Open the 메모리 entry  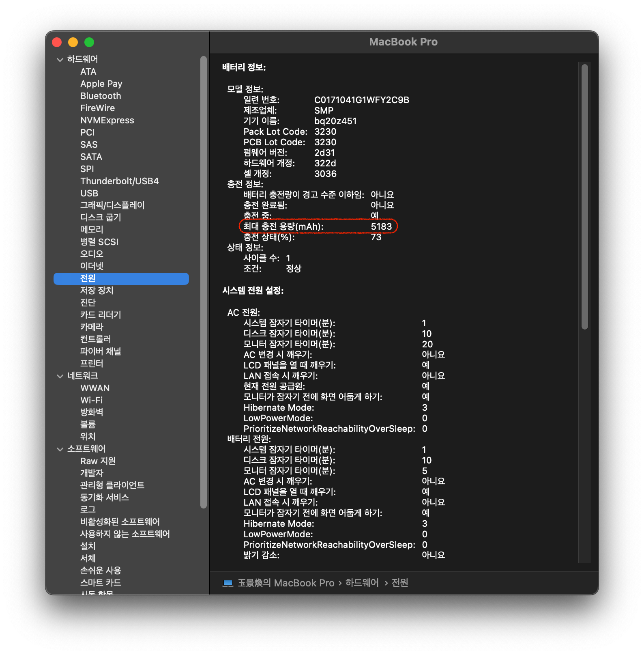(x=92, y=230)
